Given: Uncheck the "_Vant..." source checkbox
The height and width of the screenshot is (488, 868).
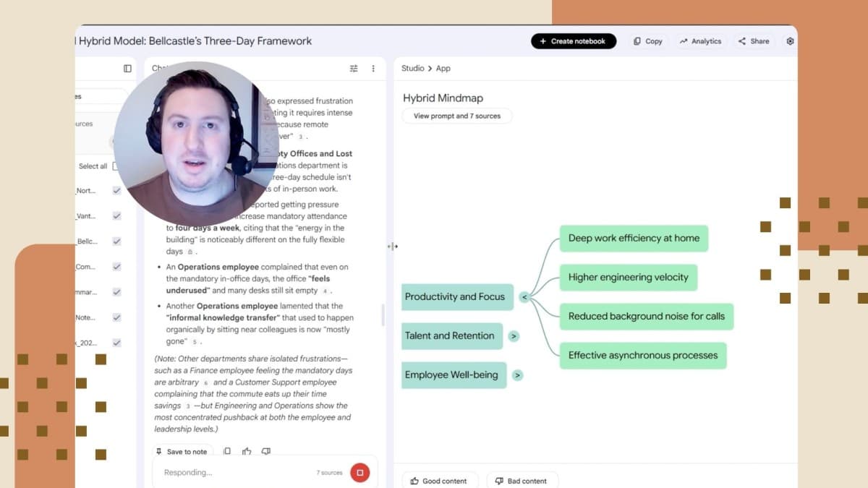Looking at the screenshot, I should pos(116,216).
